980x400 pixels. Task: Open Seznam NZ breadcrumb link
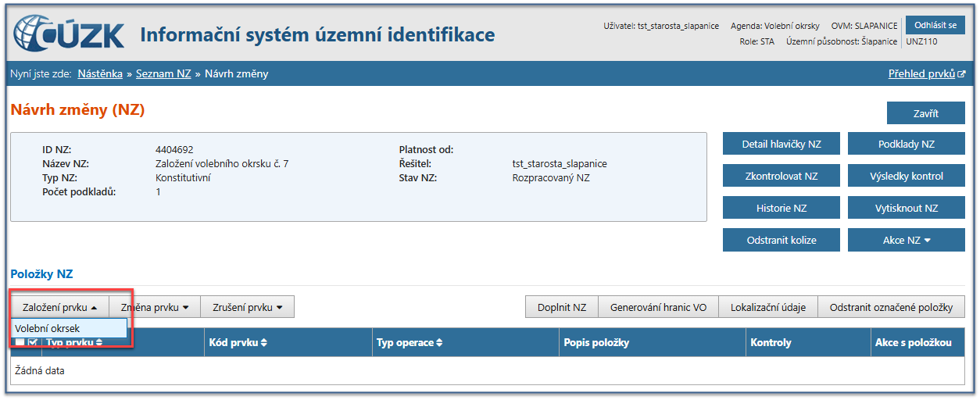click(x=163, y=74)
